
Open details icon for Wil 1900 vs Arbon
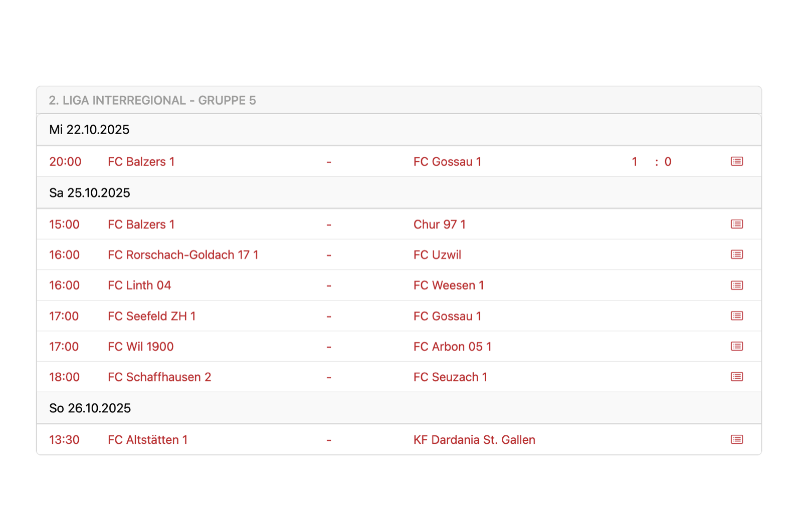pos(736,347)
